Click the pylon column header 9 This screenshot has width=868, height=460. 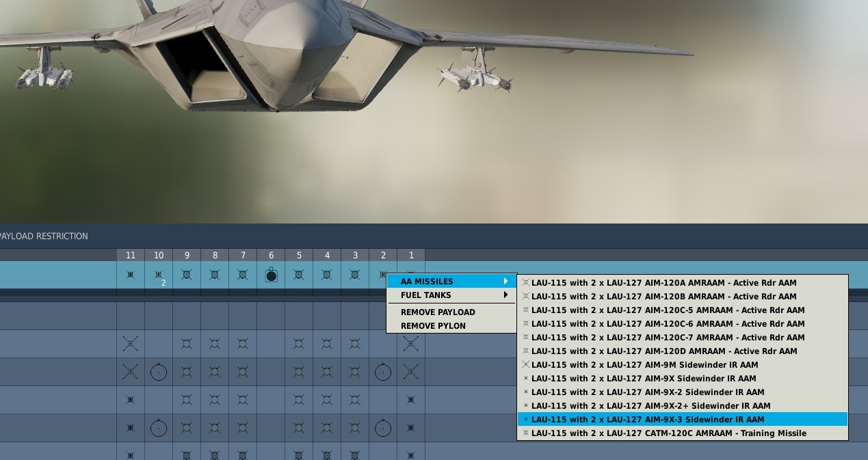[x=187, y=256]
